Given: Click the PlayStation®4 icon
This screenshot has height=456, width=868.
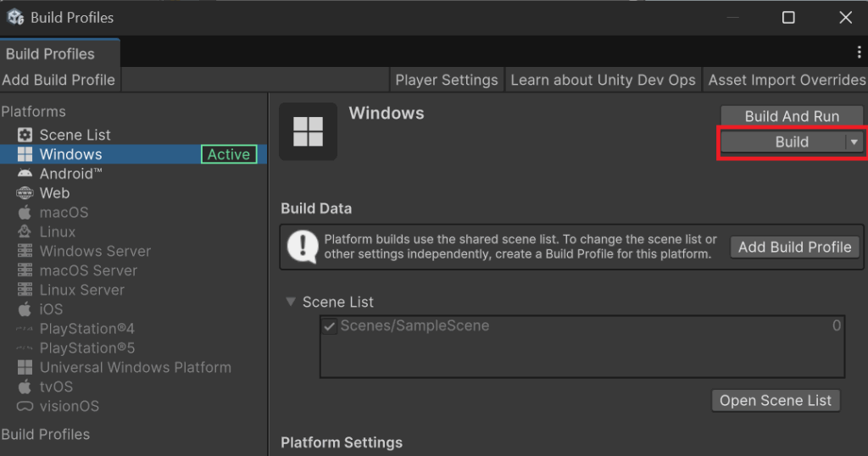Looking at the screenshot, I should (25, 329).
